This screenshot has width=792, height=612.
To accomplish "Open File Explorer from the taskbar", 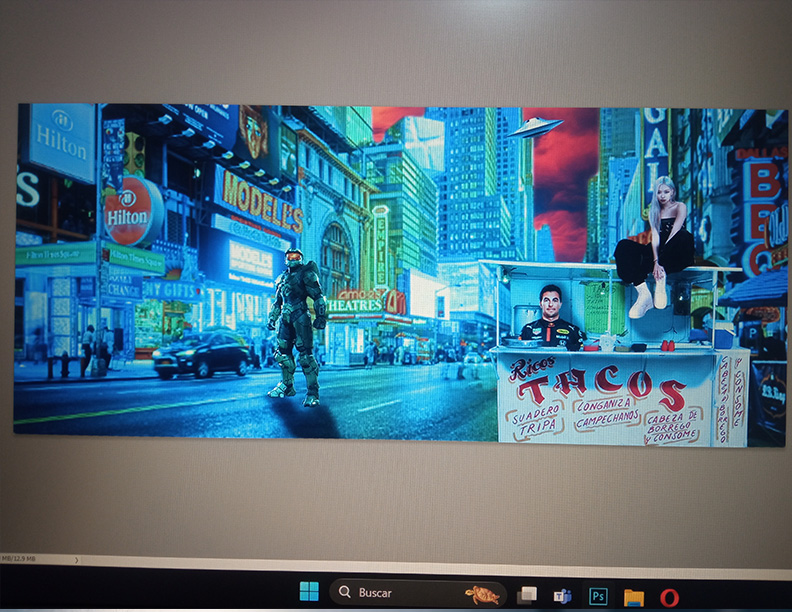I will pos(633,597).
